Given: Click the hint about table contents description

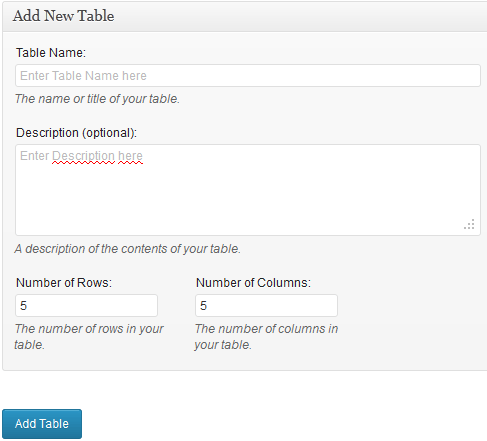Looking at the screenshot, I should 127,249.
